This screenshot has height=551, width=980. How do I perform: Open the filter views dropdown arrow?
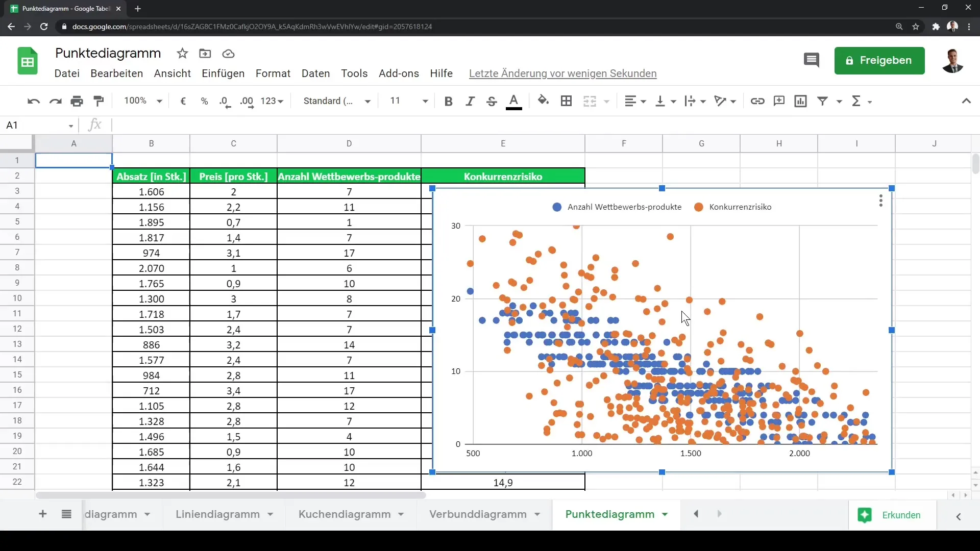point(839,102)
